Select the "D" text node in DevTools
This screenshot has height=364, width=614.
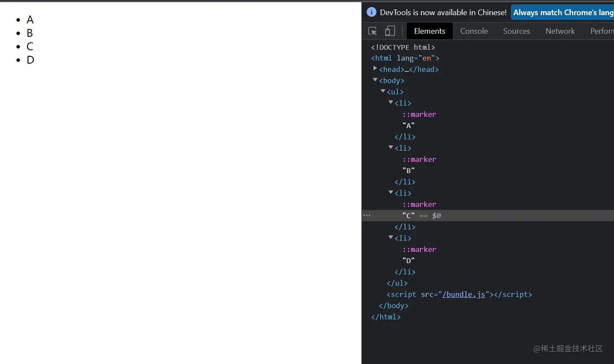(409, 261)
